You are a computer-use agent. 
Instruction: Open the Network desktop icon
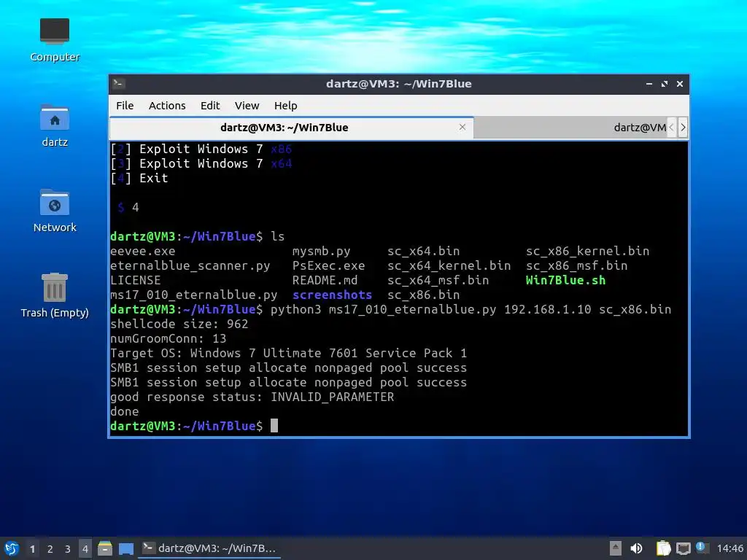point(54,211)
